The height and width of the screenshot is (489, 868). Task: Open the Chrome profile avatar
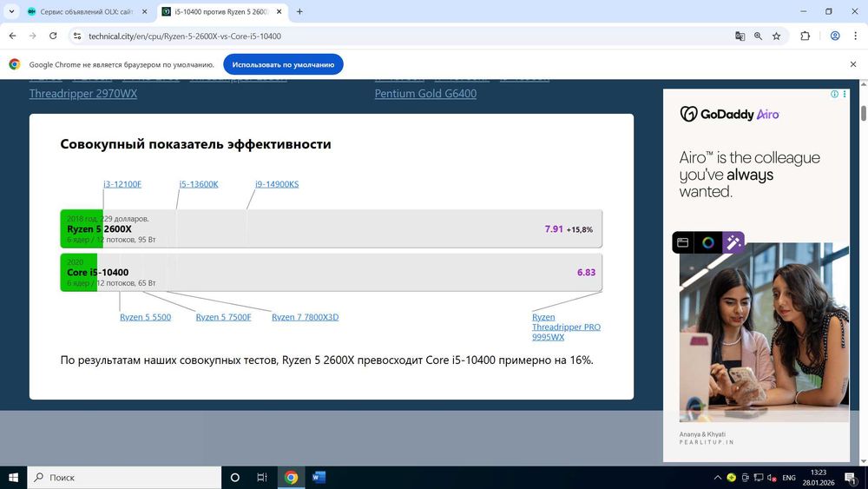[835, 36]
